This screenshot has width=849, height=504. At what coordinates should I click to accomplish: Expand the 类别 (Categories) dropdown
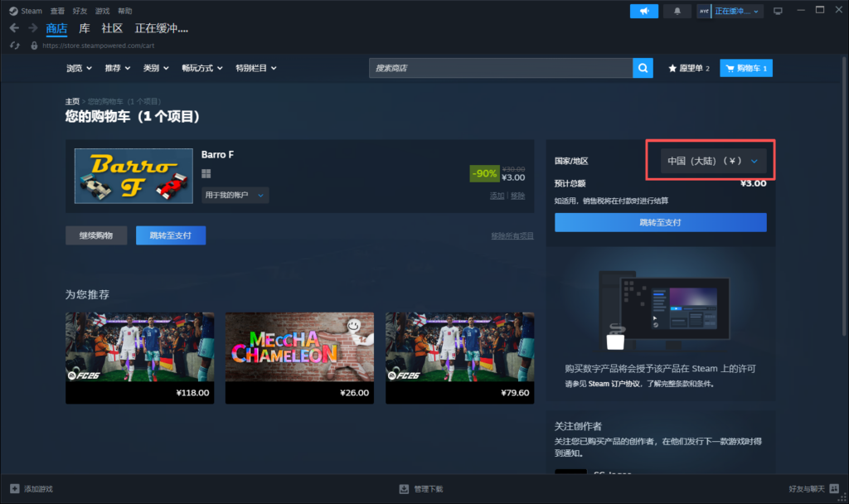[x=156, y=68]
